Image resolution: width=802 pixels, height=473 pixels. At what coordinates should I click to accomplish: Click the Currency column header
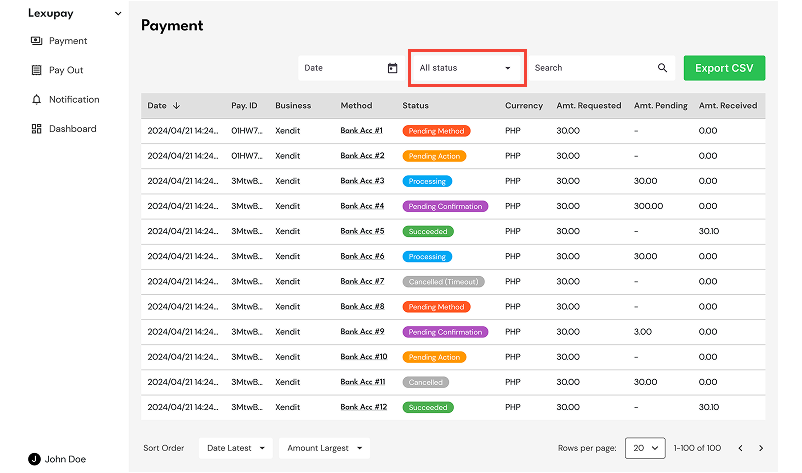pyautogui.click(x=524, y=106)
